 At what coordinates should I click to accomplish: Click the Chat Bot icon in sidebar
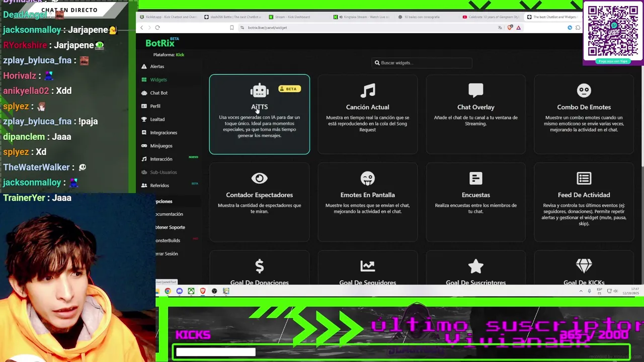(144, 93)
